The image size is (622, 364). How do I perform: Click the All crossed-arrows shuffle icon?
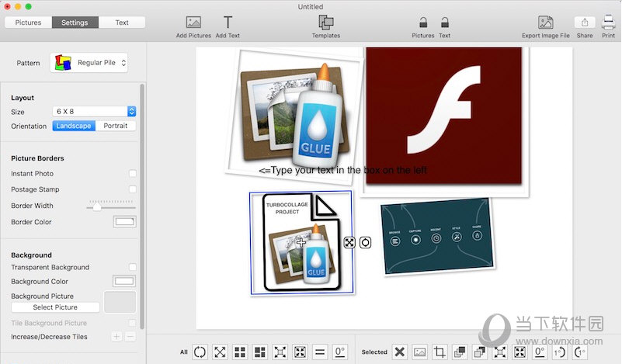(x=220, y=352)
